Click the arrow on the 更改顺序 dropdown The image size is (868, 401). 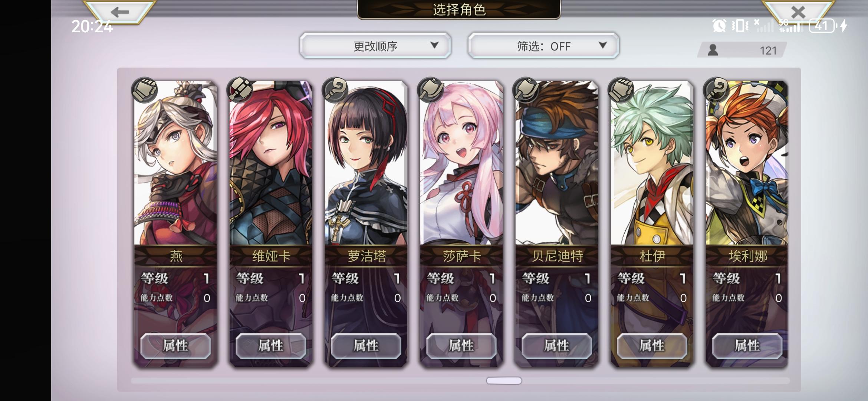[434, 45]
